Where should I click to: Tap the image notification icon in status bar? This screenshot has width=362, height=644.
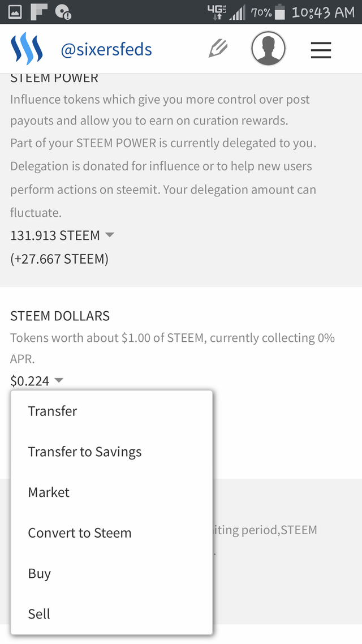[15, 12]
